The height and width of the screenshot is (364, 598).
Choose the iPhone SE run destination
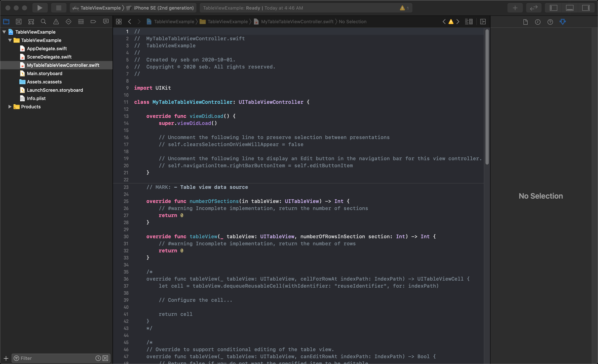click(x=160, y=8)
